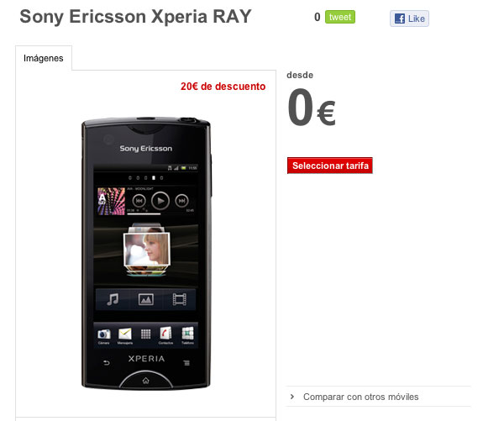Viewport: 504px width, 421px height.
Task: Click the album art thumbnail on phone
Action: [x=111, y=202]
